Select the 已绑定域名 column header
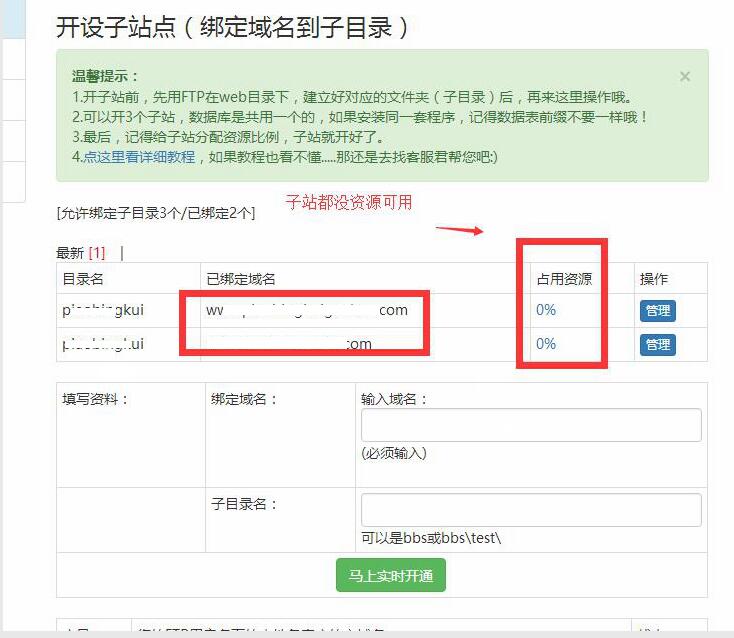 [x=241, y=279]
